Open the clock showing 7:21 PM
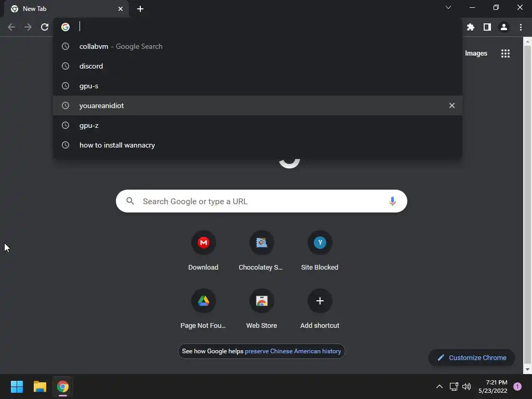 coord(493,387)
